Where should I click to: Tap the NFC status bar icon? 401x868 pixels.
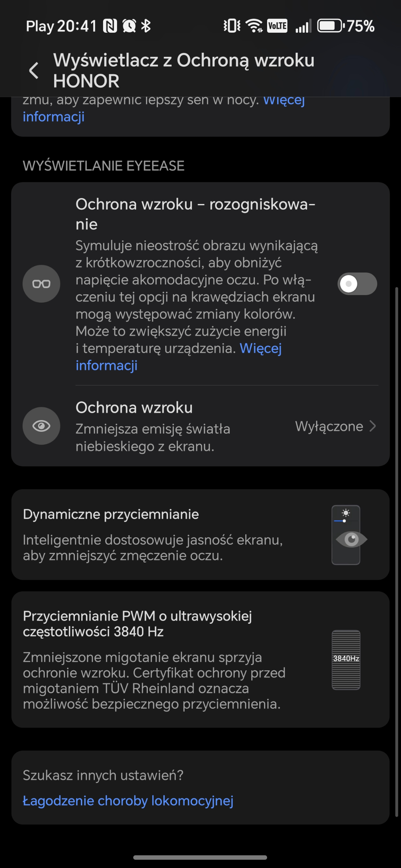110,26
